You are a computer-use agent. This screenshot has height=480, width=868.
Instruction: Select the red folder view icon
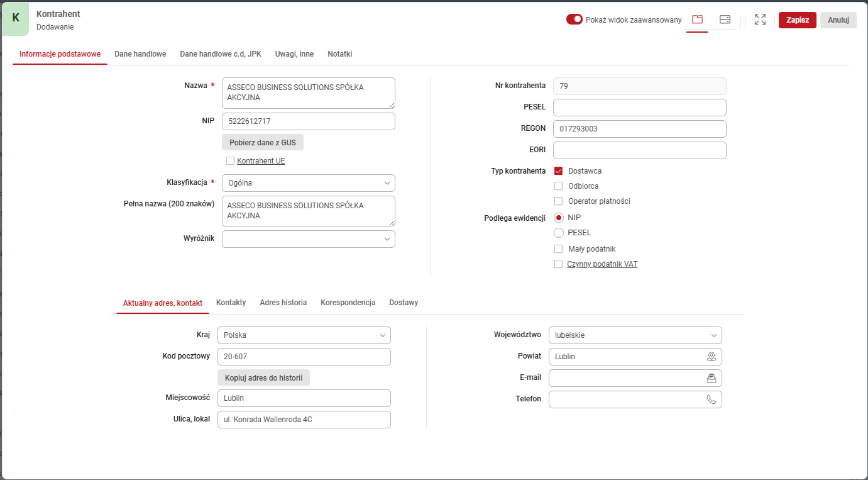(696, 20)
